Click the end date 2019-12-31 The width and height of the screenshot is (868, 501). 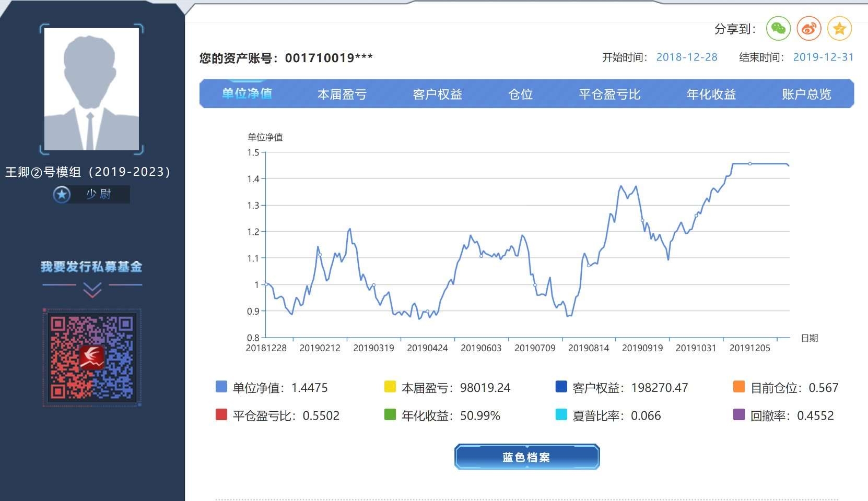coord(824,57)
